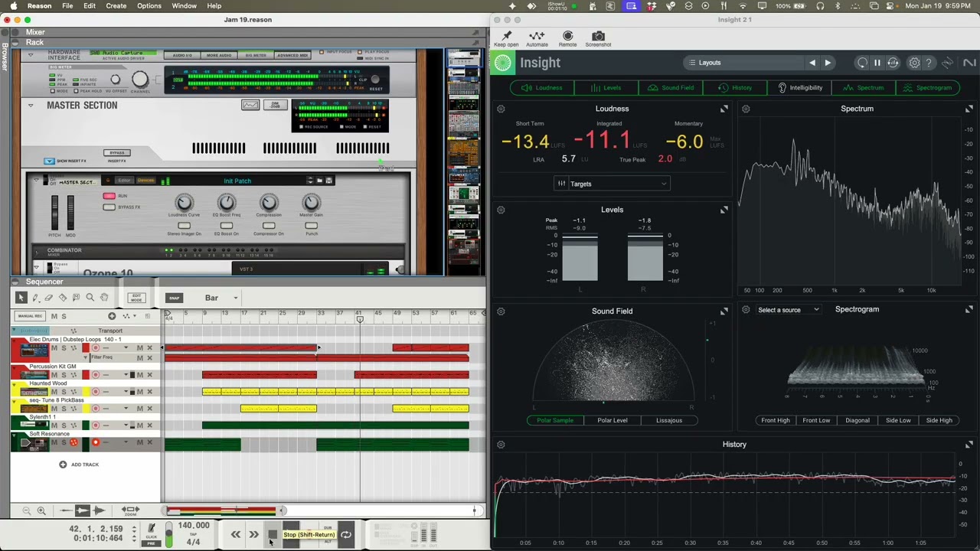This screenshot has height=551, width=980.
Task: Open Spectrum panel settings gear
Action: (x=746, y=109)
